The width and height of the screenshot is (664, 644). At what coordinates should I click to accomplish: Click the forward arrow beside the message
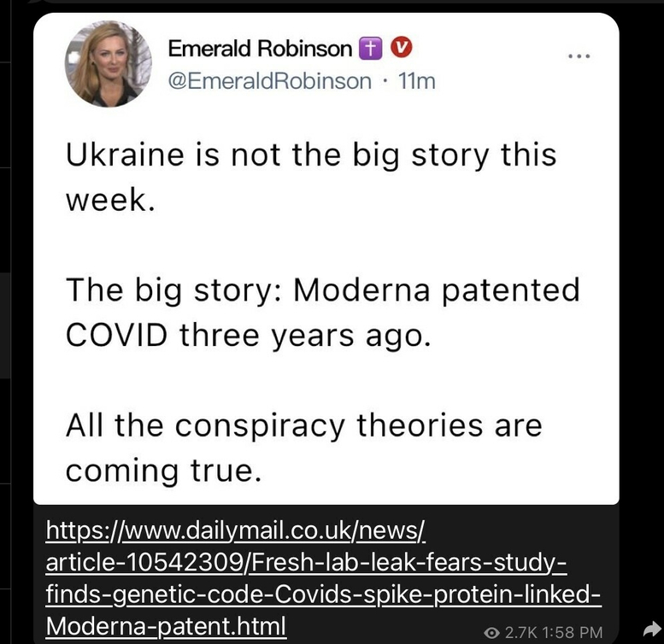(x=653, y=629)
